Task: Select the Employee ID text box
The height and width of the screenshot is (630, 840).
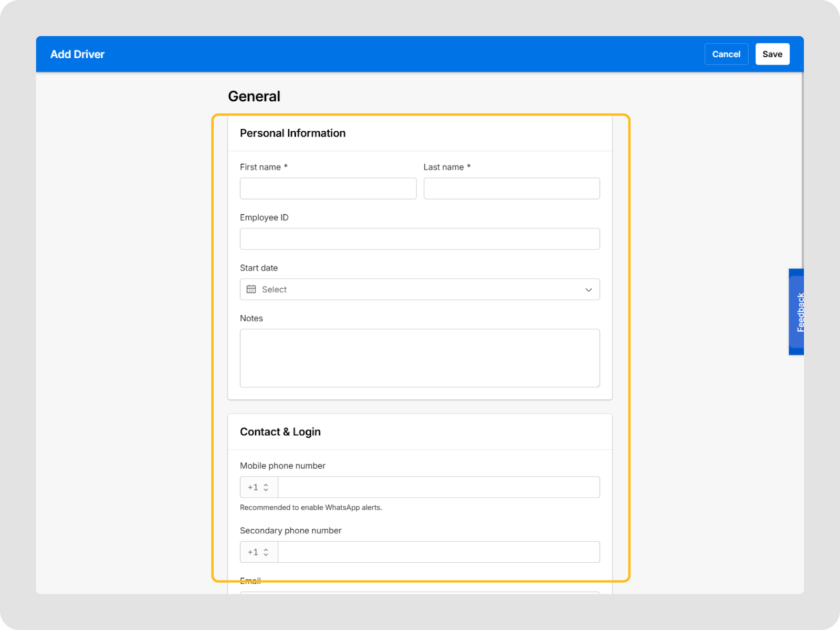Action: (x=419, y=239)
